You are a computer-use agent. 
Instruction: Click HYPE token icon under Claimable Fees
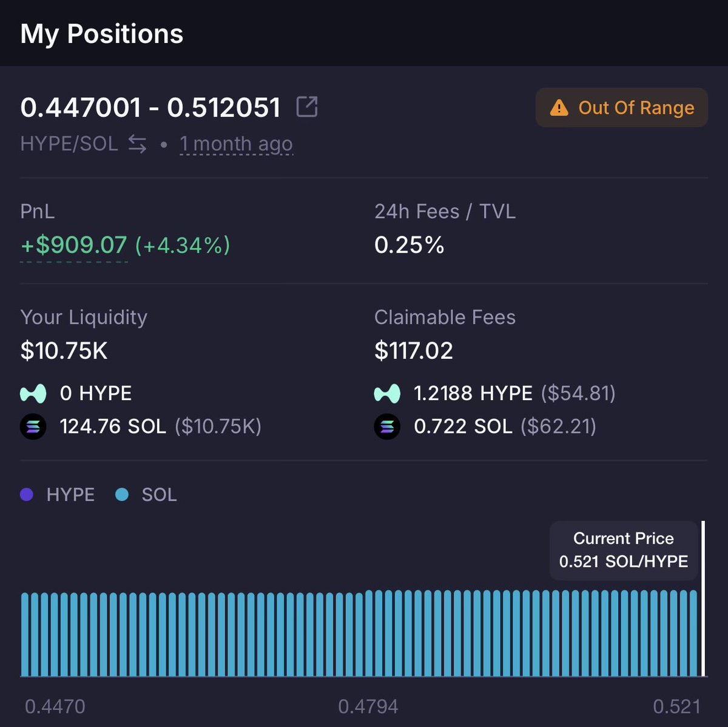(387, 394)
